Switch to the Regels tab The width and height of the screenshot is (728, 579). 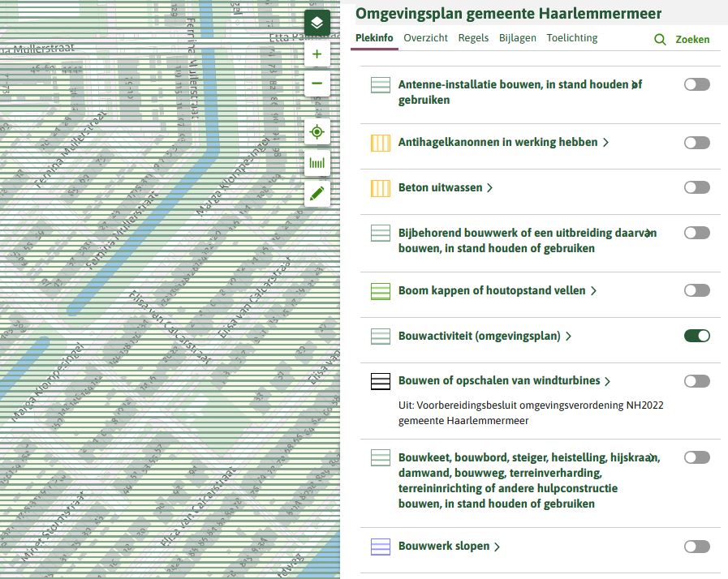(473, 38)
